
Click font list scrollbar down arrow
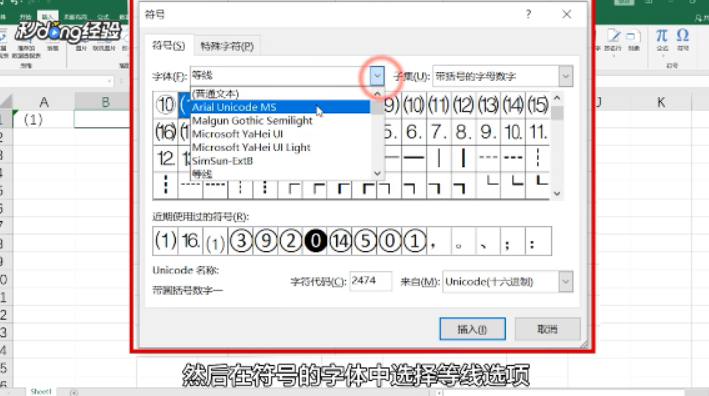click(x=378, y=174)
